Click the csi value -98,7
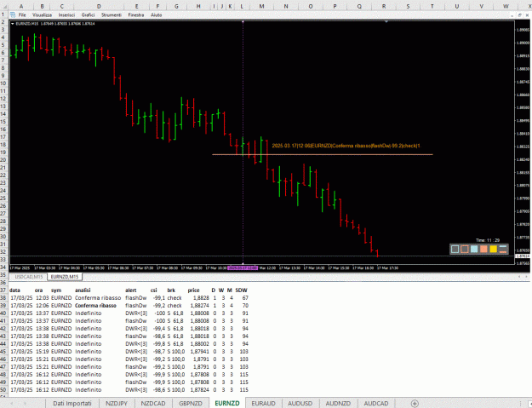Screen dimensions: 532x408 [x=159, y=351]
